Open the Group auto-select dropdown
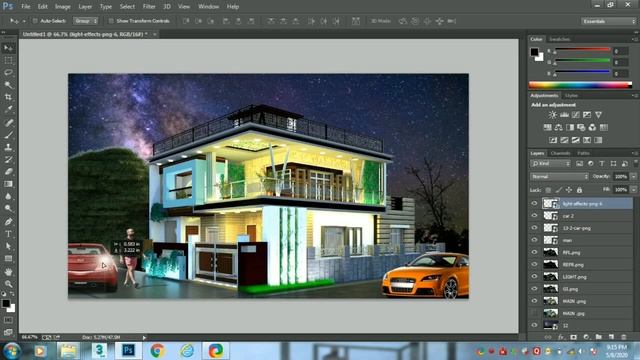 [85, 21]
